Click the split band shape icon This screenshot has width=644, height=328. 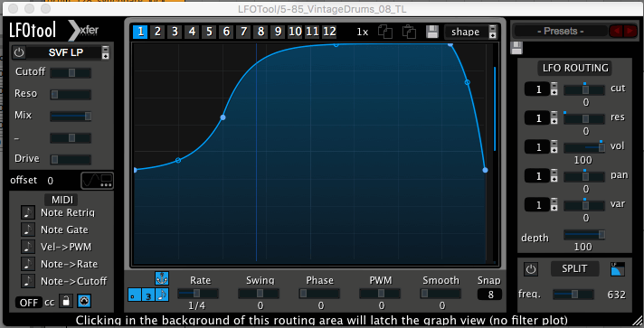pyautogui.click(x=617, y=269)
